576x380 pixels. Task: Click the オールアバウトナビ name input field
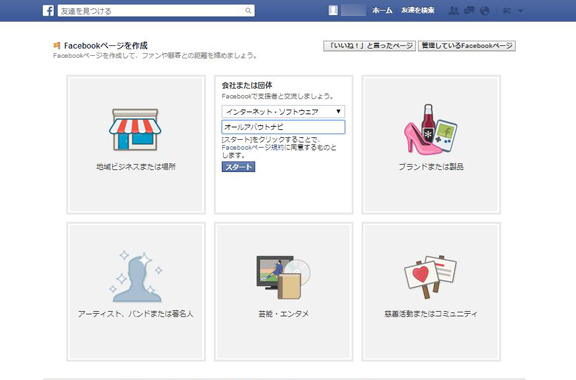pos(283,127)
